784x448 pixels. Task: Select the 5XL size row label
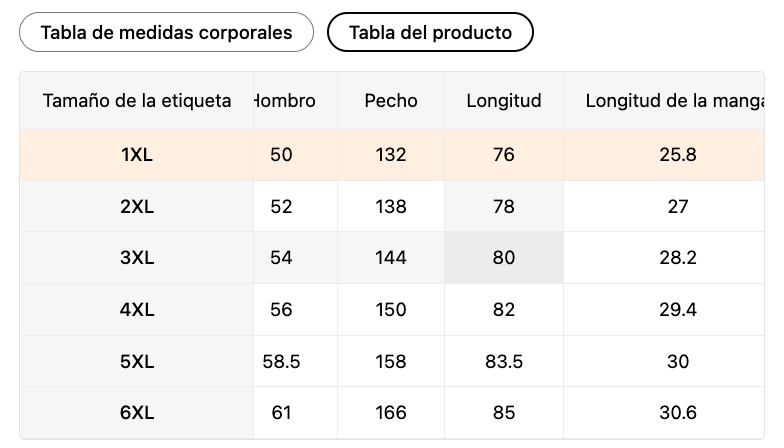point(136,361)
